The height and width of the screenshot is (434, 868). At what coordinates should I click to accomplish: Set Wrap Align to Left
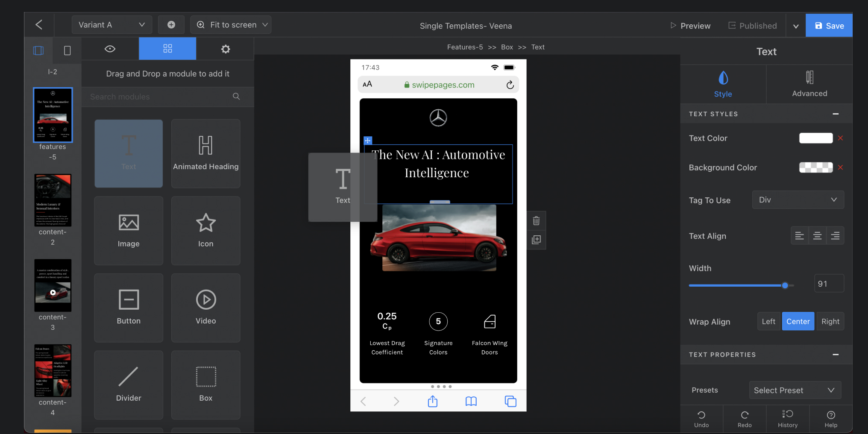point(768,322)
